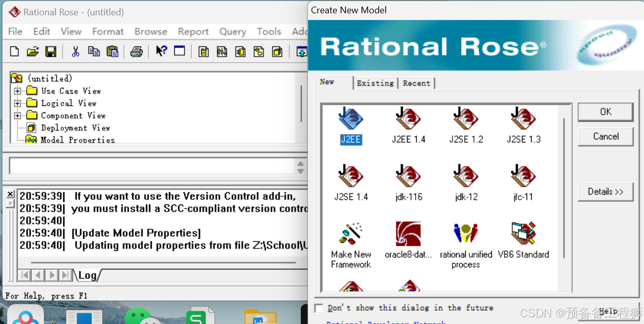Click the OK button

(x=606, y=112)
